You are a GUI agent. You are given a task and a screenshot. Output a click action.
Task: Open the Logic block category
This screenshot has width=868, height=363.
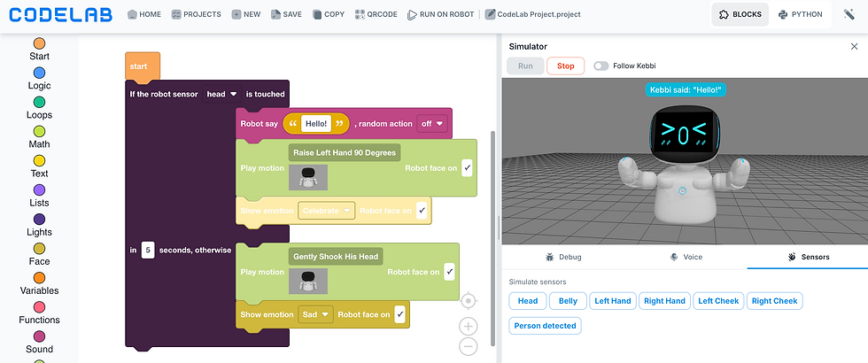coord(39,79)
